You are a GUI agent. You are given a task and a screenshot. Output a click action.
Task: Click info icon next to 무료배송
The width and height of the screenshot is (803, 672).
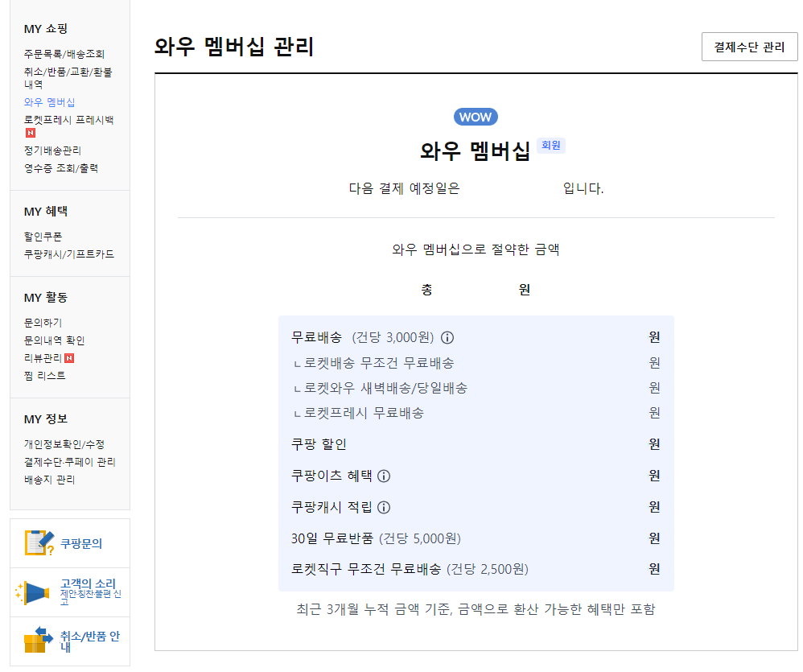447,337
